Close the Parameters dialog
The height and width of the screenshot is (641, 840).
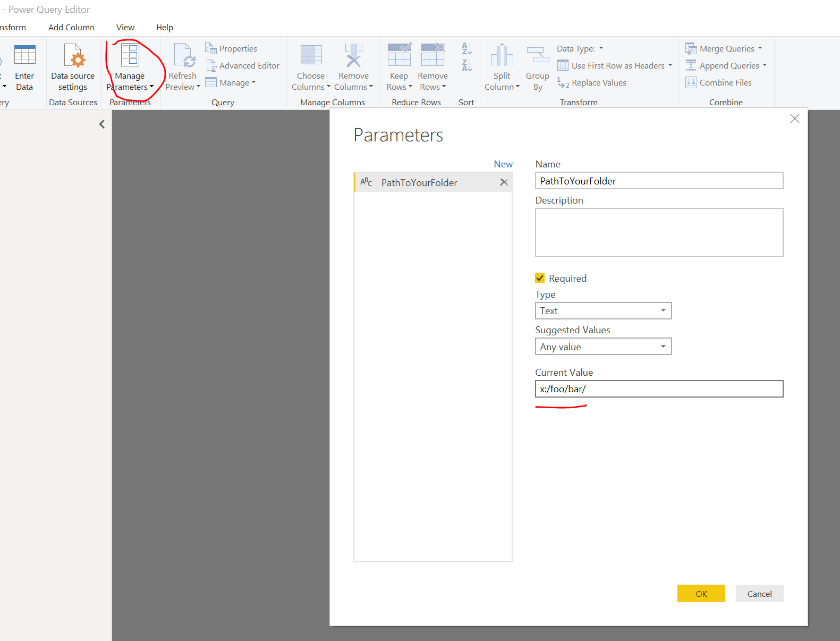(x=795, y=119)
